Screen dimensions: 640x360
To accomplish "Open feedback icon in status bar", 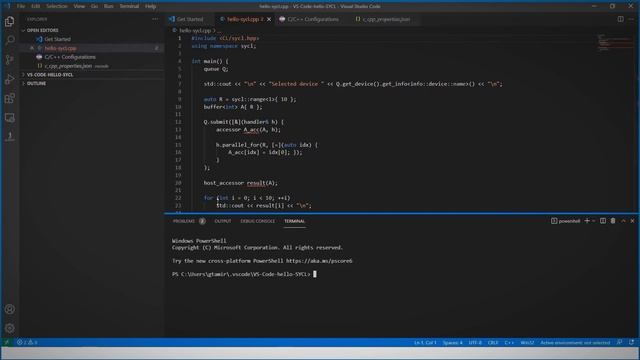I will pos(620,342).
